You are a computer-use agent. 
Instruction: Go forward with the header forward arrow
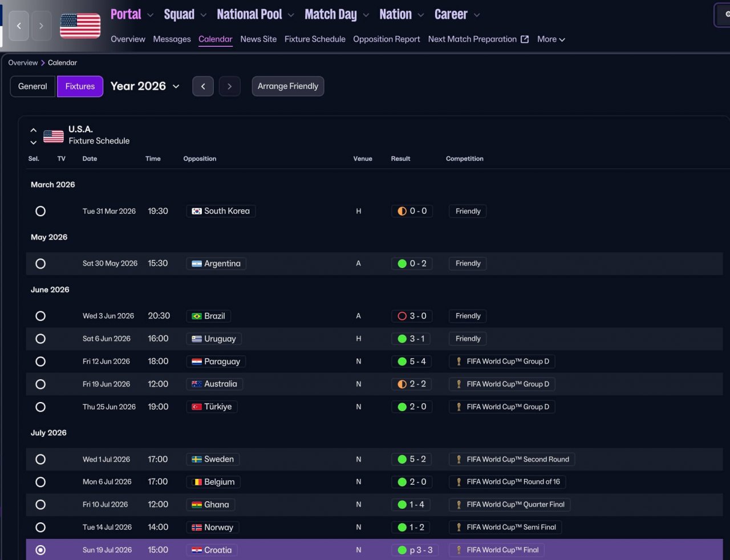click(41, 26)
